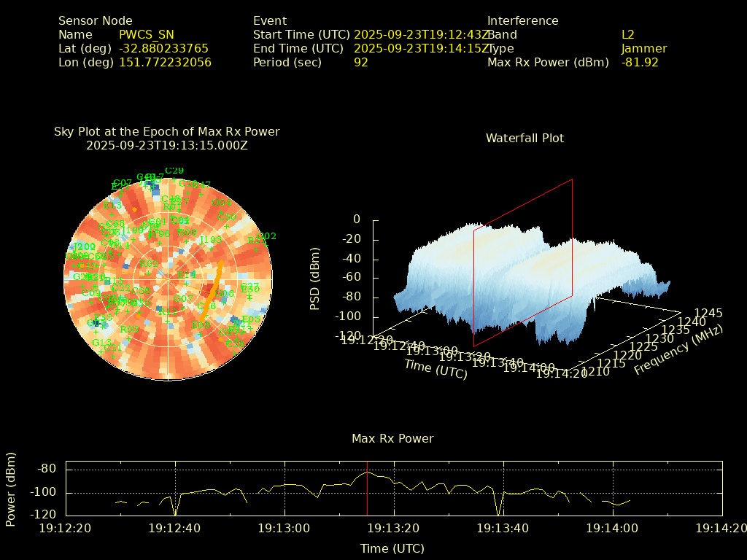Click the G13 satellite at lower left
This screenshot has height=560, width=747.
point(101,343)
